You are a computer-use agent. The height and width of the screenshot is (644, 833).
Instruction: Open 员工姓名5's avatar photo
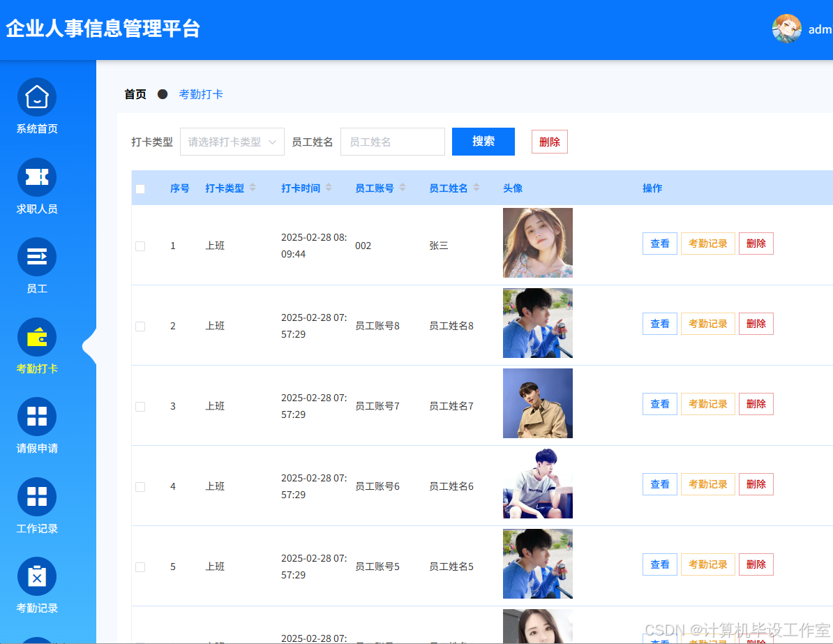pyautogui.click(x=538, y=564)
